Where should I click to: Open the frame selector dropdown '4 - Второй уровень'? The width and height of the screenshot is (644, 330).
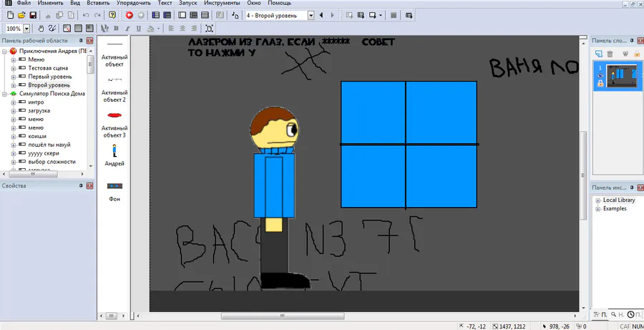tap(311, 16)
